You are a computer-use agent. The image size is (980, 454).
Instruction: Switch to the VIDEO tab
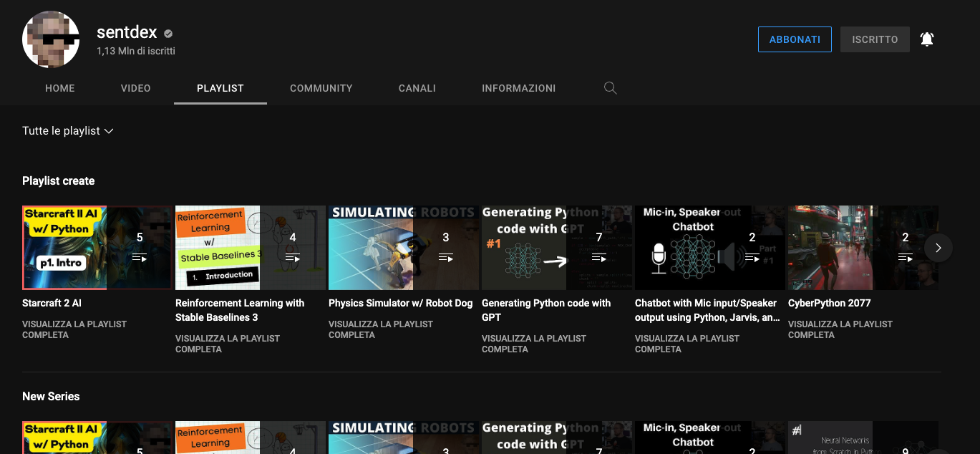136,88
